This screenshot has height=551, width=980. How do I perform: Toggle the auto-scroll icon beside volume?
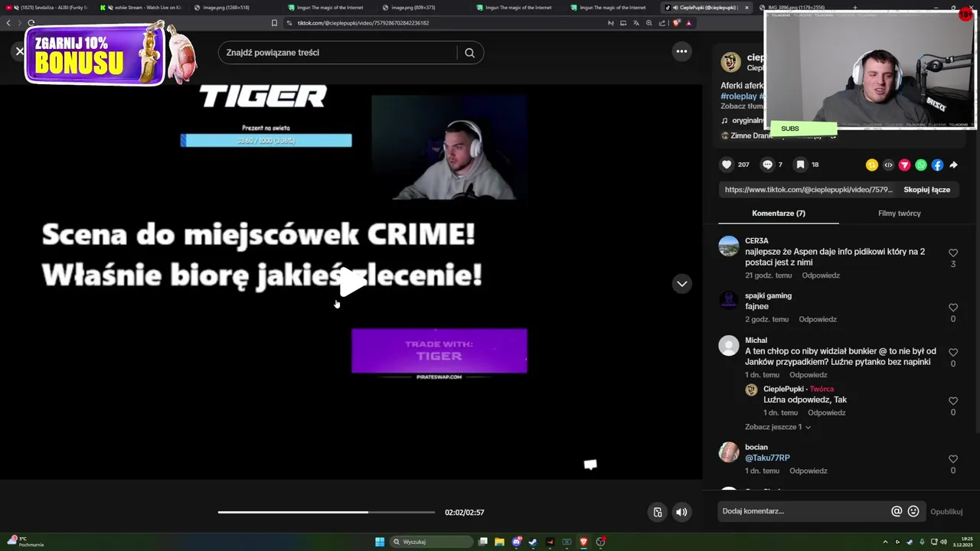pyautogui.click(x=657, y=512)
